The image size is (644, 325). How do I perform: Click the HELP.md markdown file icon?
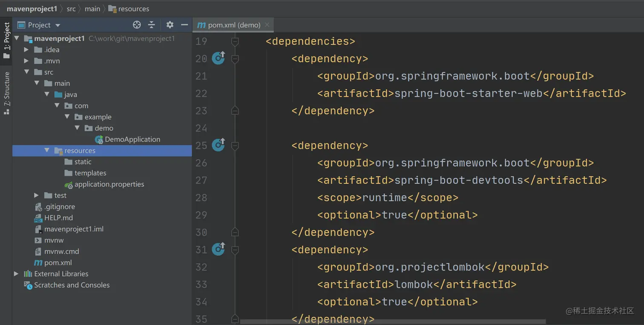point(38,218)
